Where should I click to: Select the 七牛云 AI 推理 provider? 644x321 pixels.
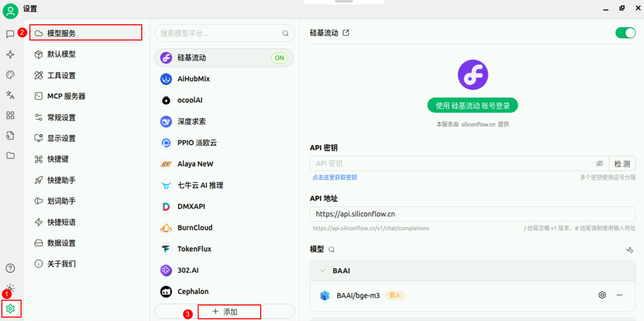224,185
